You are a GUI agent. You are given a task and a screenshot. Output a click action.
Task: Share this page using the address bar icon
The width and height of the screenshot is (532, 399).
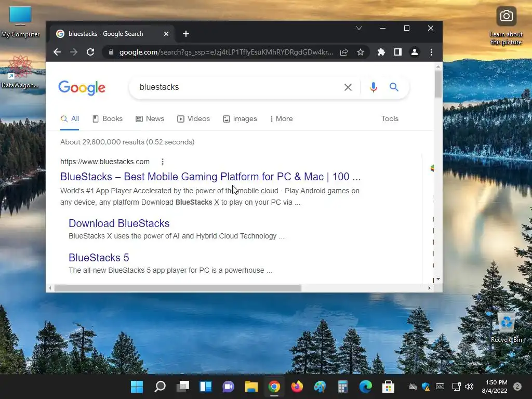(x=344, y=52)
